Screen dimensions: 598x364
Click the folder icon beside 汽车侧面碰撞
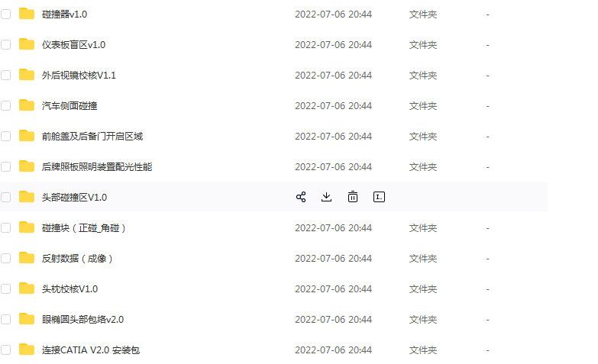(27, 105)
